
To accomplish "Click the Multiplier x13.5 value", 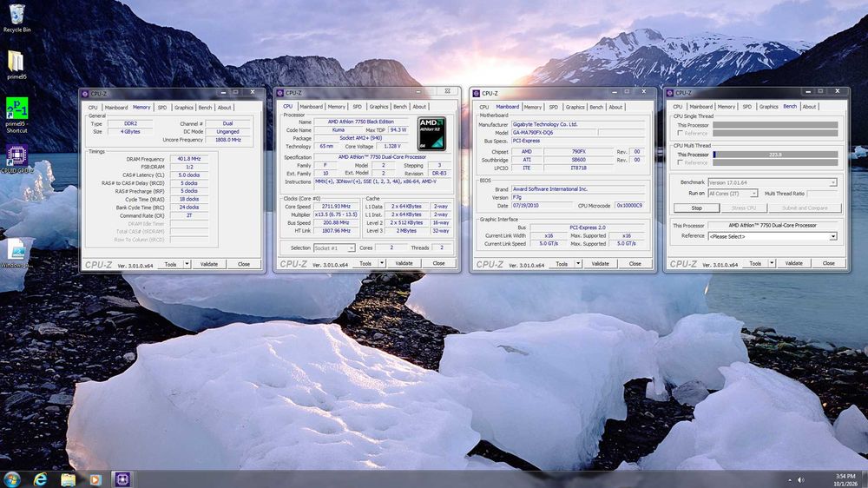I will pos(336,214).
